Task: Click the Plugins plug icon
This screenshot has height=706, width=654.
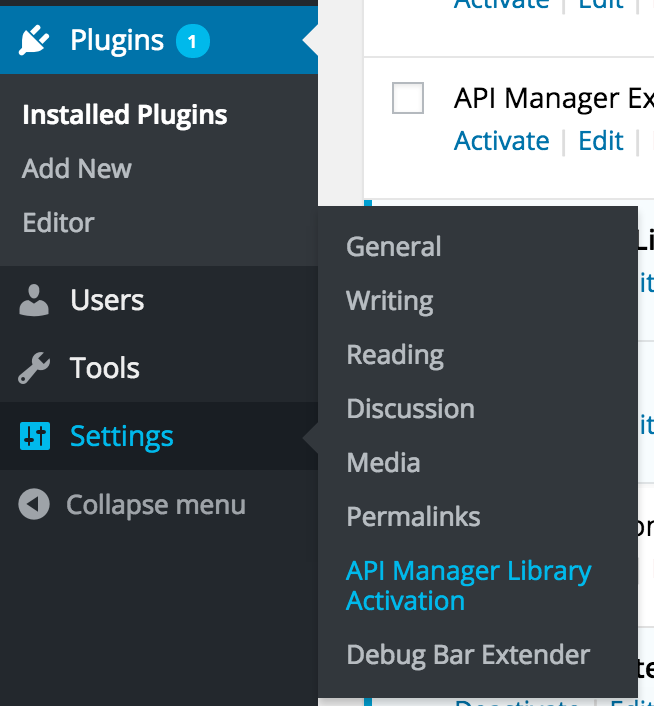Action: [x=34, y=40]
